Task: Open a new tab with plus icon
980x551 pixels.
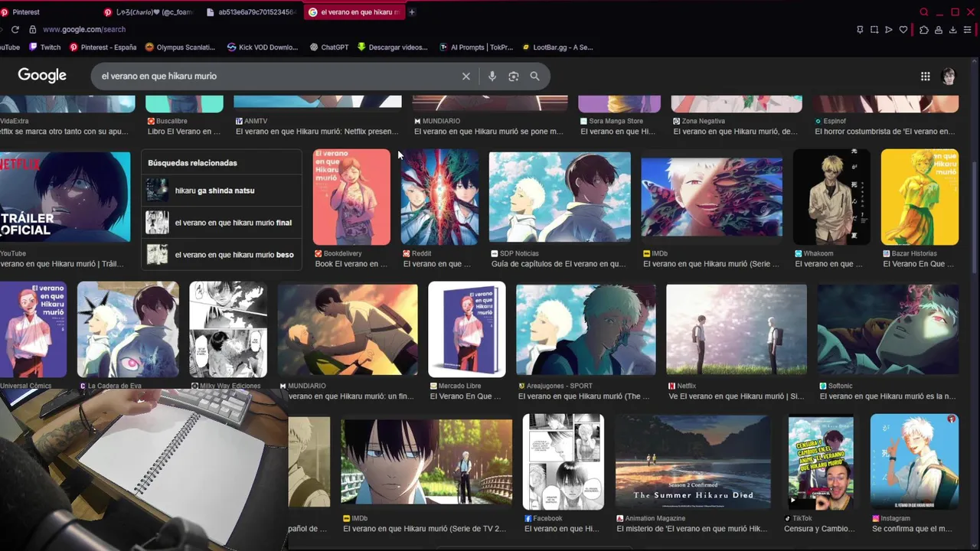Action: [x=412, y=12]
